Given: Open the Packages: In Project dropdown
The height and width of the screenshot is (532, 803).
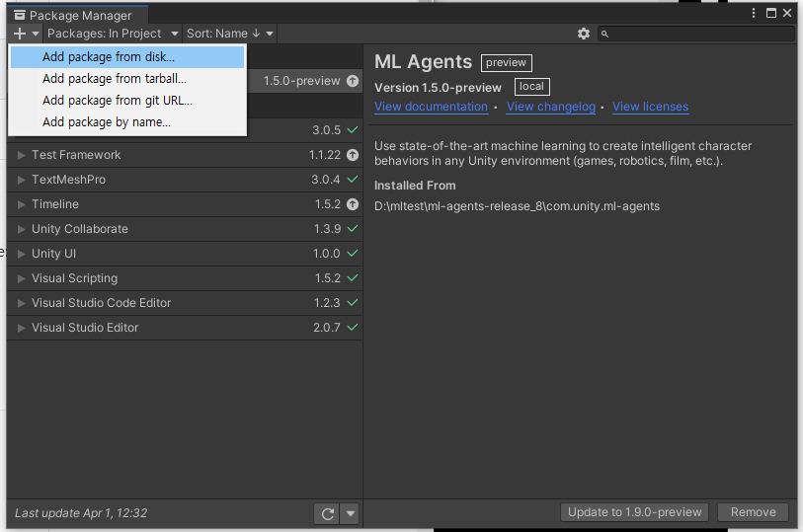Looking at the screenshot, I should 113,34.
